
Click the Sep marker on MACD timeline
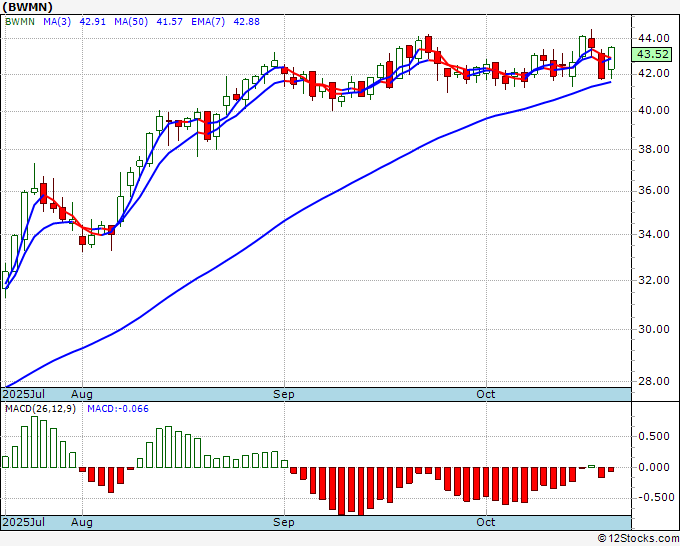pos(284,522)
